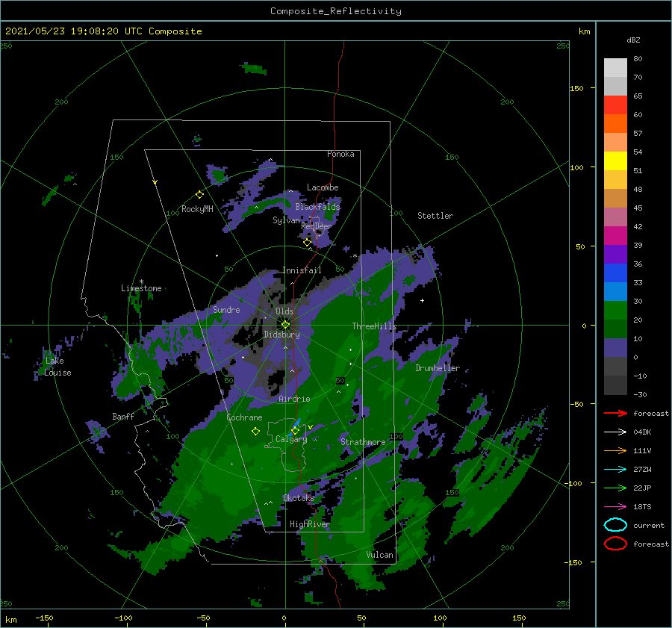
Task: Select the cyan current ellipse icon
Action: pos(615,525)
